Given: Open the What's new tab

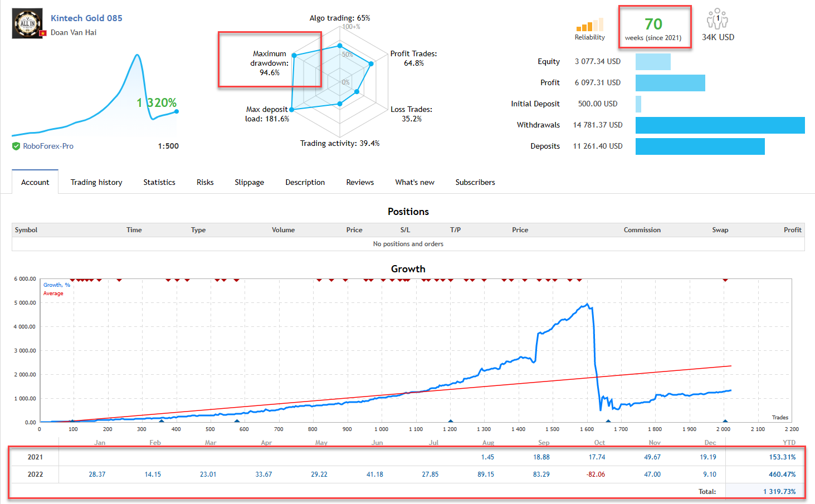Looking at the screenshot, I should (414, 182).
